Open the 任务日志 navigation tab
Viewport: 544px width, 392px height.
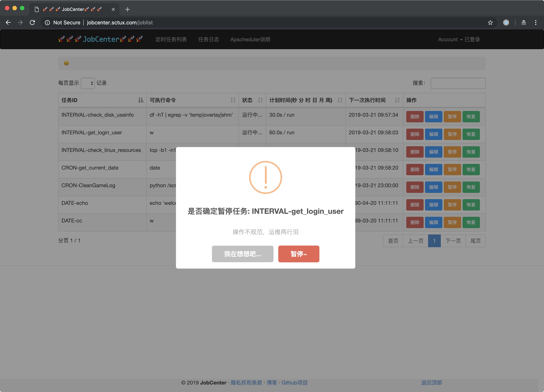pos(209,39)
